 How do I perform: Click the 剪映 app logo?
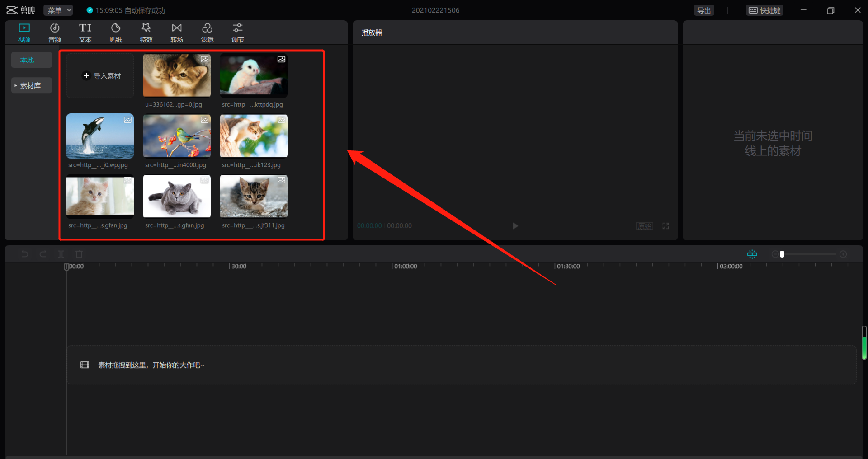click(21, 10)
